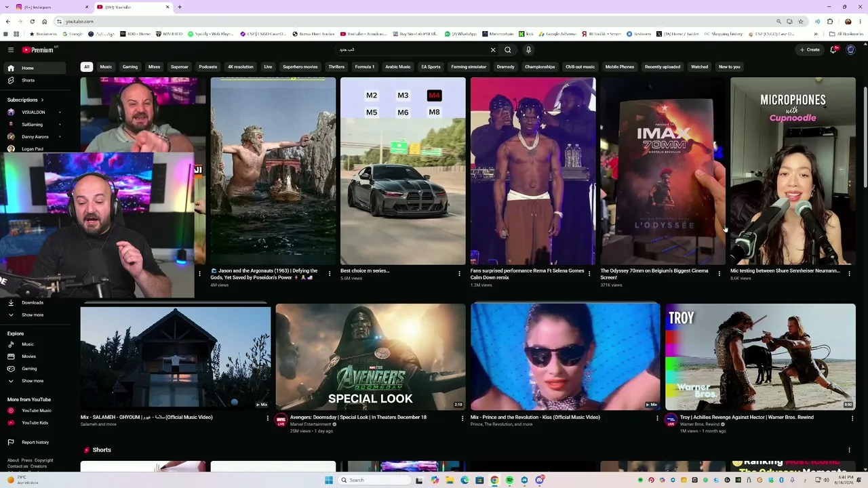The image size is (868, 488).
Task: Click the YouTube search input field
Action: coord(412,49)
